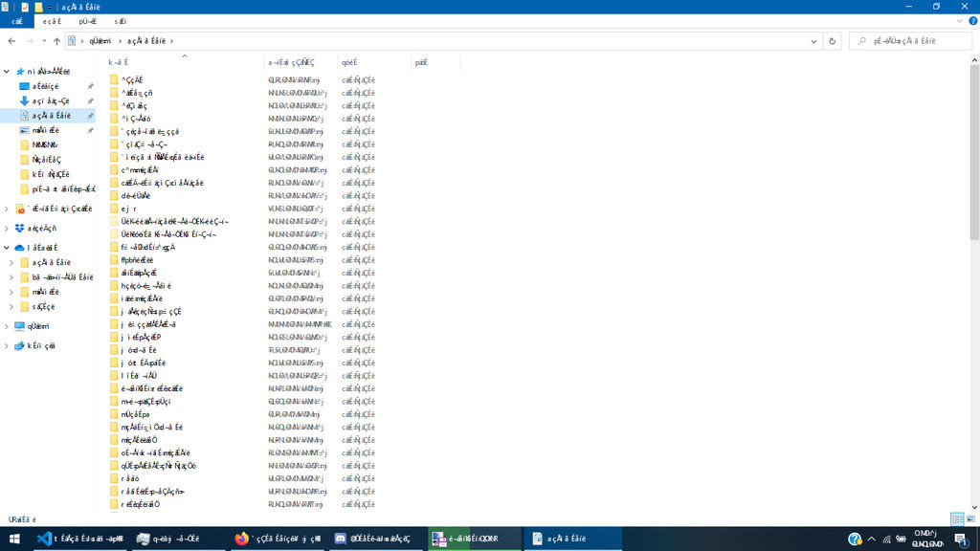Open Visual Studio Code from the taskbar
The height and width of the screenshot is (551, 980).
coord(42,539)
